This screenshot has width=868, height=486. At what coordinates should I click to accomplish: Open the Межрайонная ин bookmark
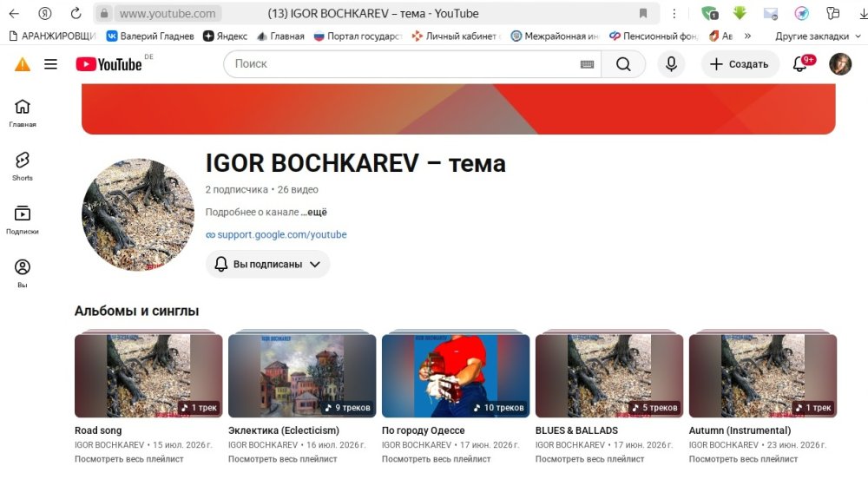pos(555,36)
